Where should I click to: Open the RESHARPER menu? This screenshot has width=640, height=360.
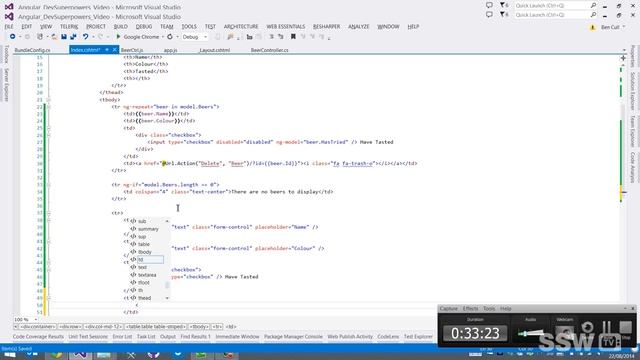pos(327,27)
